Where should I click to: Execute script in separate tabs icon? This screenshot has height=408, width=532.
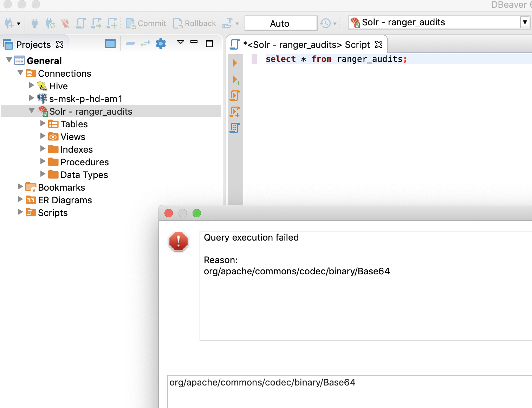235,112
